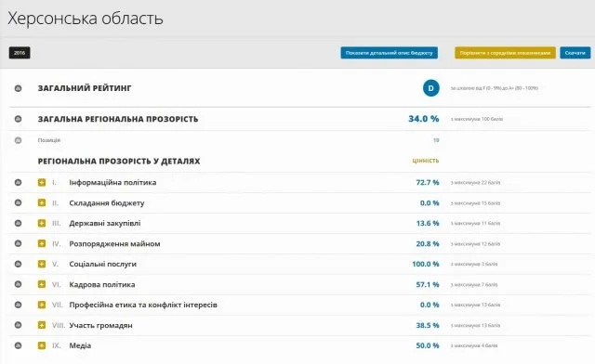Click the 34.0 % overall transparency value
The width and height of the screenshot is (595, 364).
424,119
